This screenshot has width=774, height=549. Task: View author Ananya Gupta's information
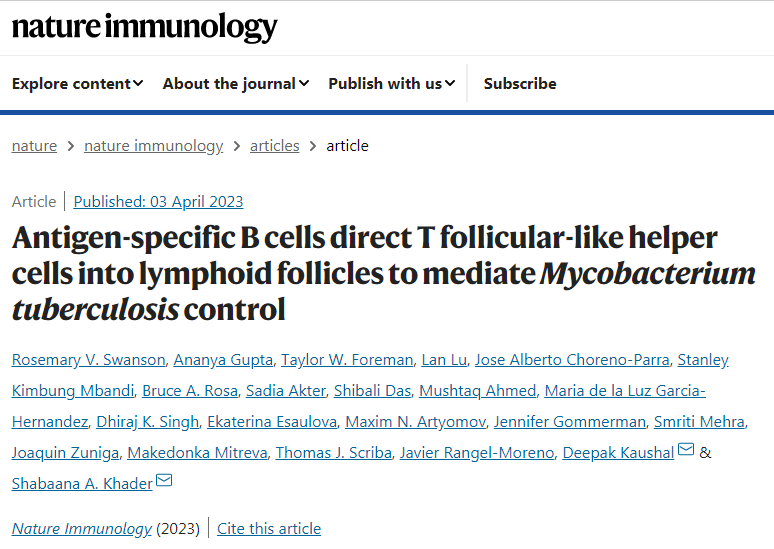click(x=210, y=360)
